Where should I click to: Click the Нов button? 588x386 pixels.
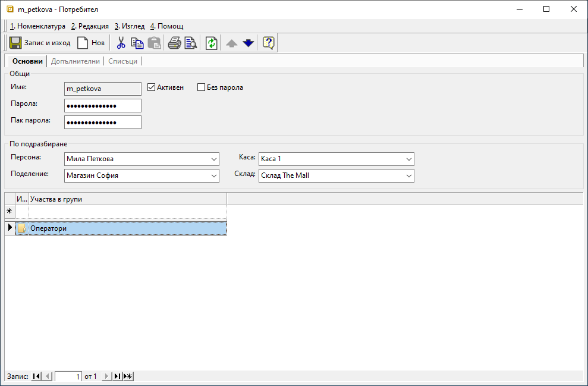pyautogui.click(x=91, y=43)
